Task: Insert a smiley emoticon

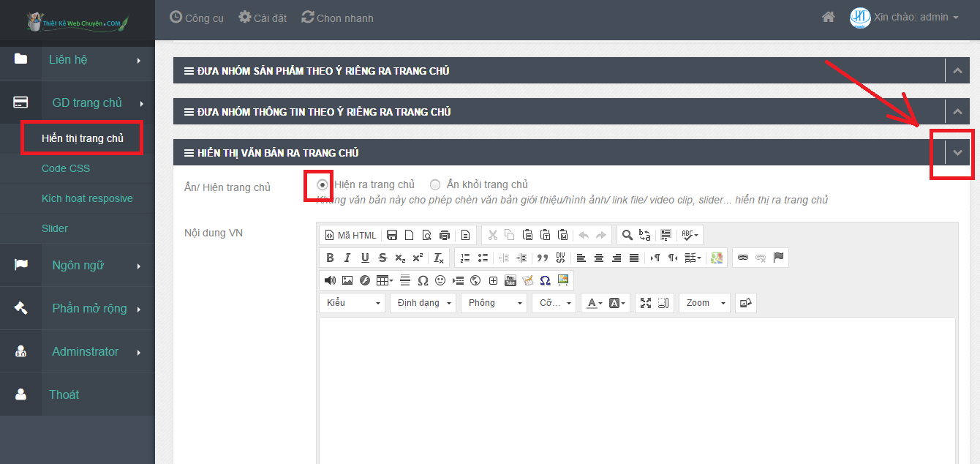Action: [x=440, y=280]
